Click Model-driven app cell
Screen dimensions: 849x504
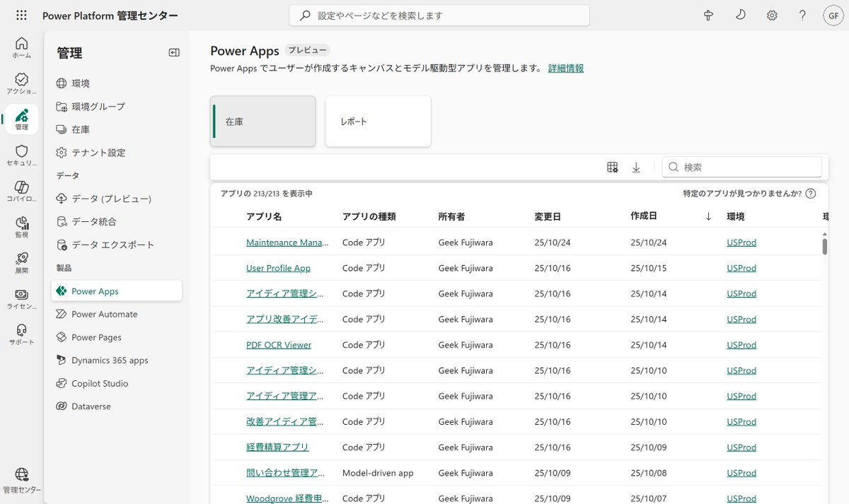(x=378, y=473)
